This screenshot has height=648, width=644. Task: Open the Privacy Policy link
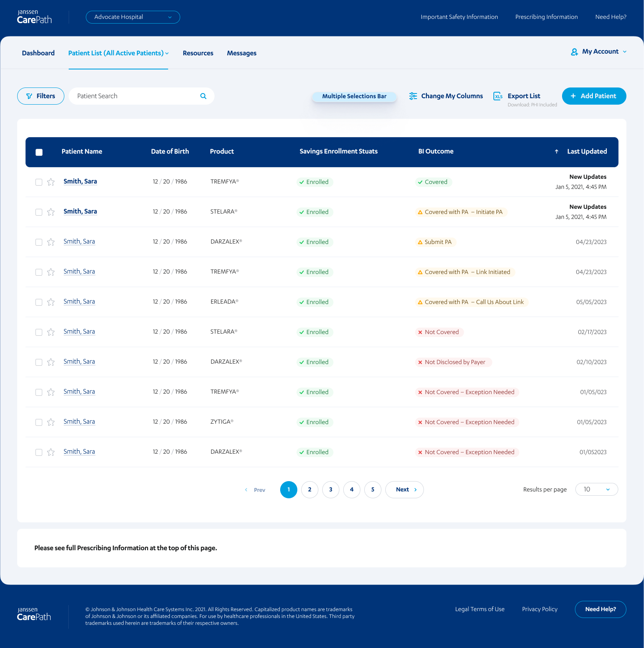coord(540,609)
